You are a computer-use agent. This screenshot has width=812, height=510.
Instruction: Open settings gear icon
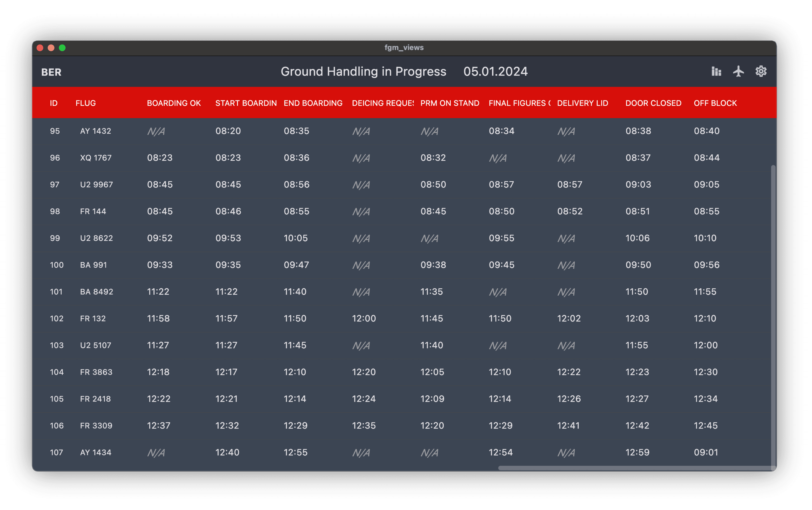coord(761,72)
